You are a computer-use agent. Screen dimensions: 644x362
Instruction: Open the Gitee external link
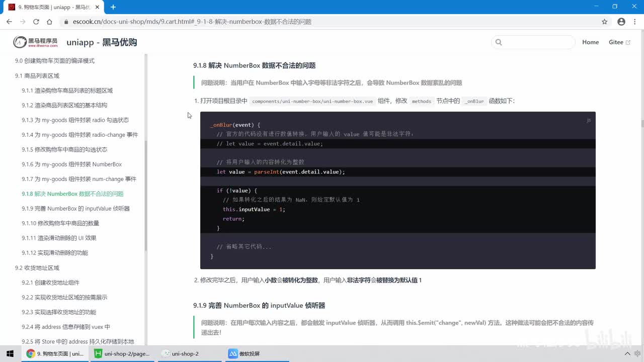[x=619, y=42]
